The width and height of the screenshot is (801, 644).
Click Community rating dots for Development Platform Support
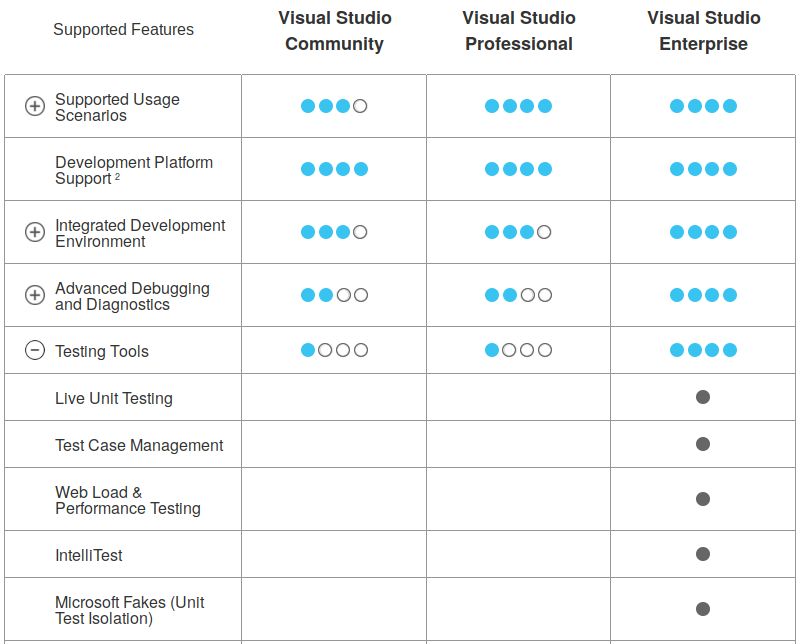(x=334, y=169)
